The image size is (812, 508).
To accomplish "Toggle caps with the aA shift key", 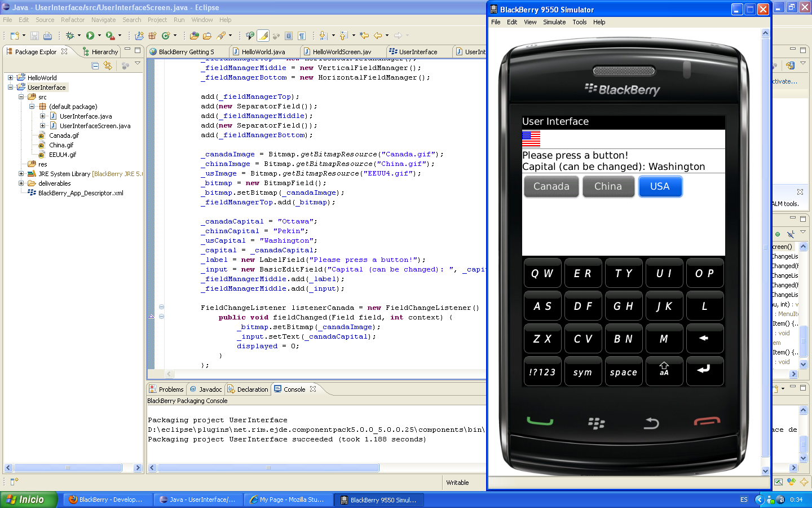I will tap(664, 371).
